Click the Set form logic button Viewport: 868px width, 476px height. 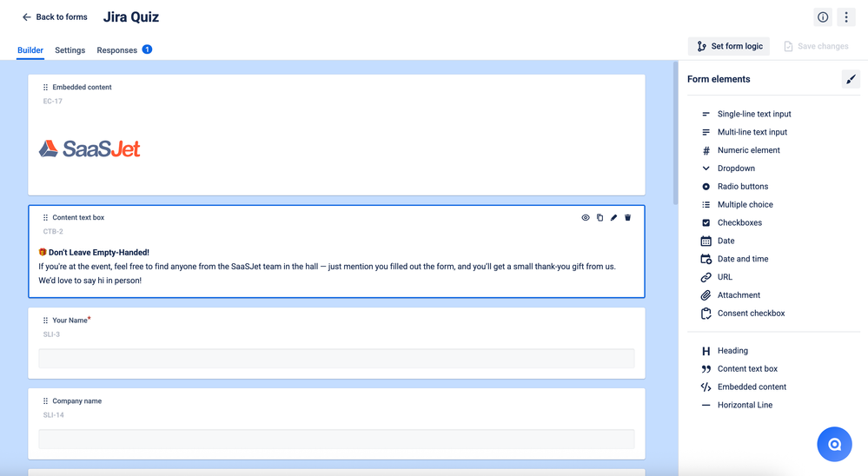[730, 47]
